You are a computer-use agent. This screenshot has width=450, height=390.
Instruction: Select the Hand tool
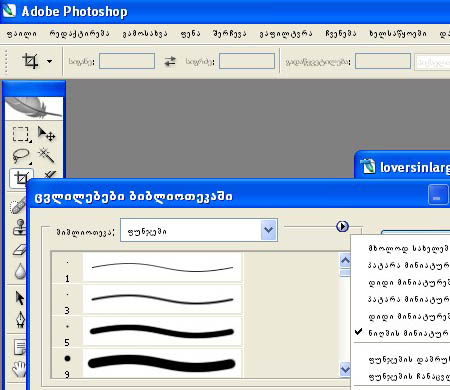click(19, 369)
